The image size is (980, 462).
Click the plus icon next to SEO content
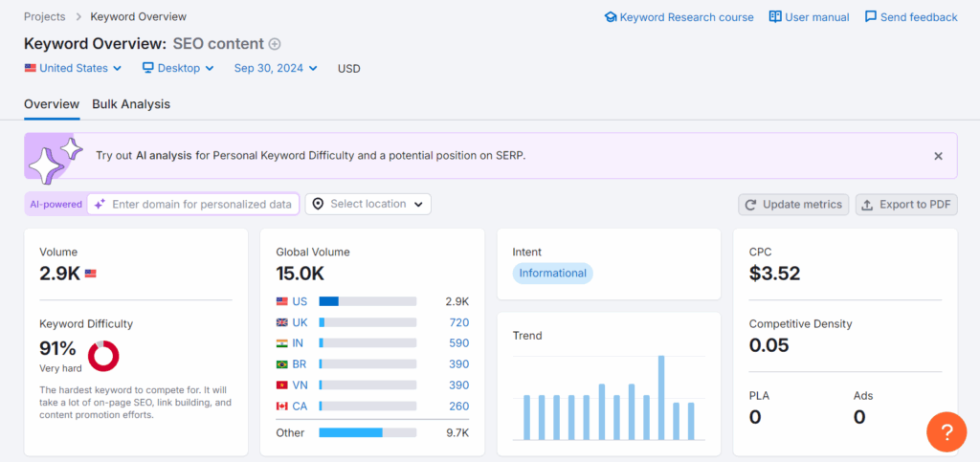coord(275,44)
